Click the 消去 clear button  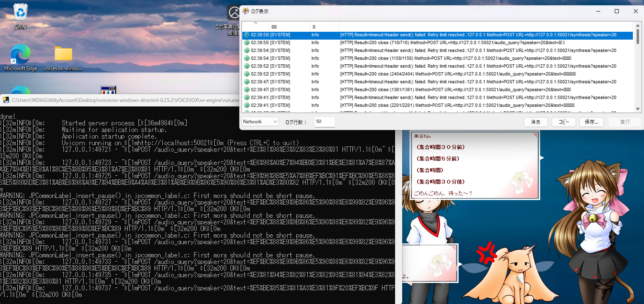(x=536, y=122)
